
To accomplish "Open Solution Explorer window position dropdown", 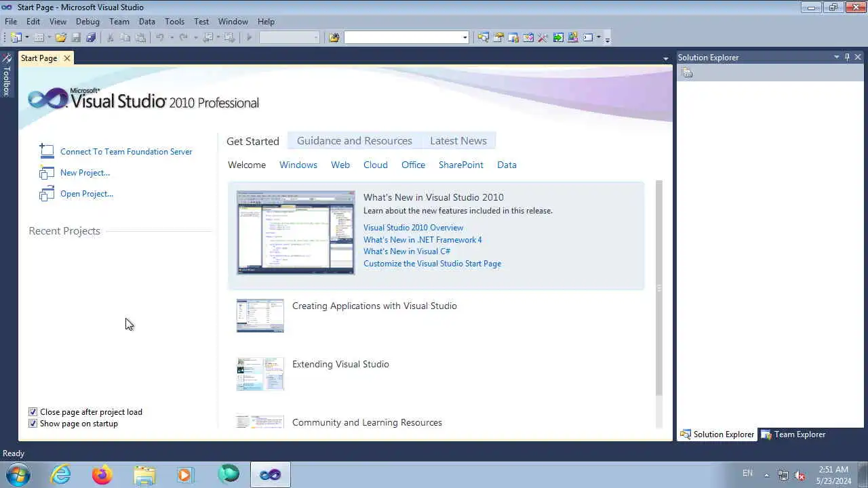I will pos(837,57).
